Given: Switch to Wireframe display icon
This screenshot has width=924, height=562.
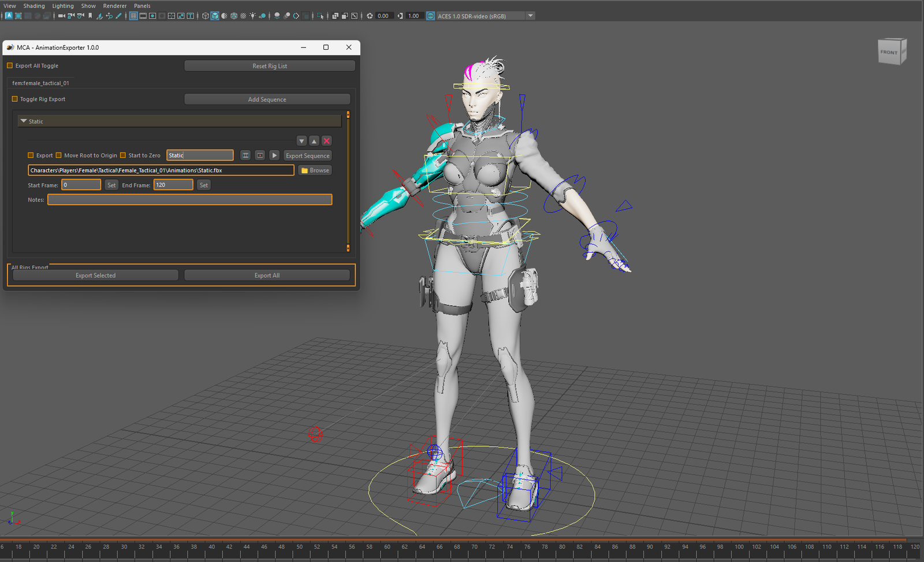Looking at the screenshot, I should (205, 16).
